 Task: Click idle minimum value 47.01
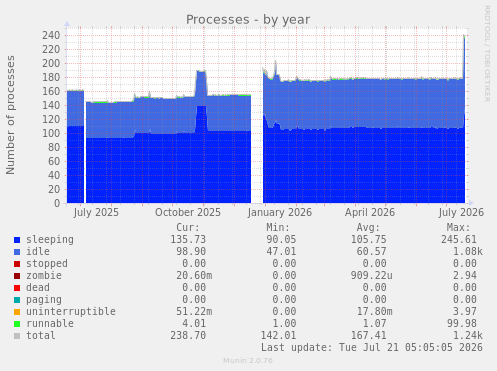281,252
